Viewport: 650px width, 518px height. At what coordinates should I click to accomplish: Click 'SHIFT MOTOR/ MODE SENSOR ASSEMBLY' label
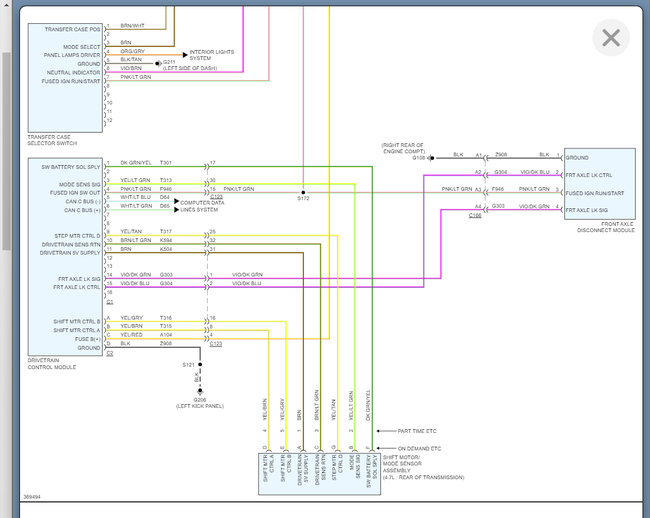tap(403, 464)
